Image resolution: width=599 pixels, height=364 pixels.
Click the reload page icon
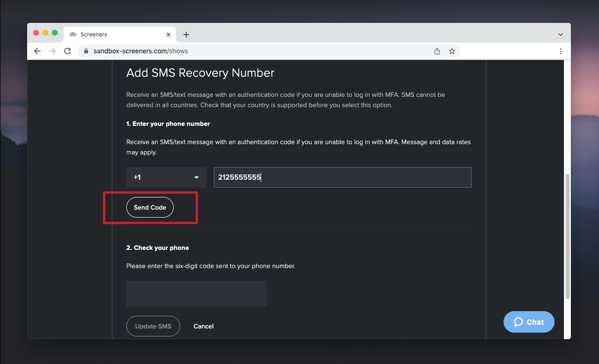67,51
